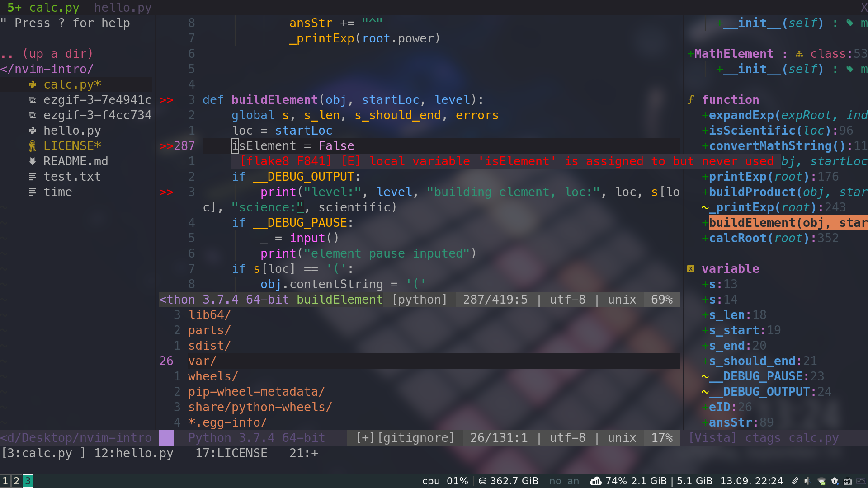Click the variable section icon in Vista

coord(691,269)
